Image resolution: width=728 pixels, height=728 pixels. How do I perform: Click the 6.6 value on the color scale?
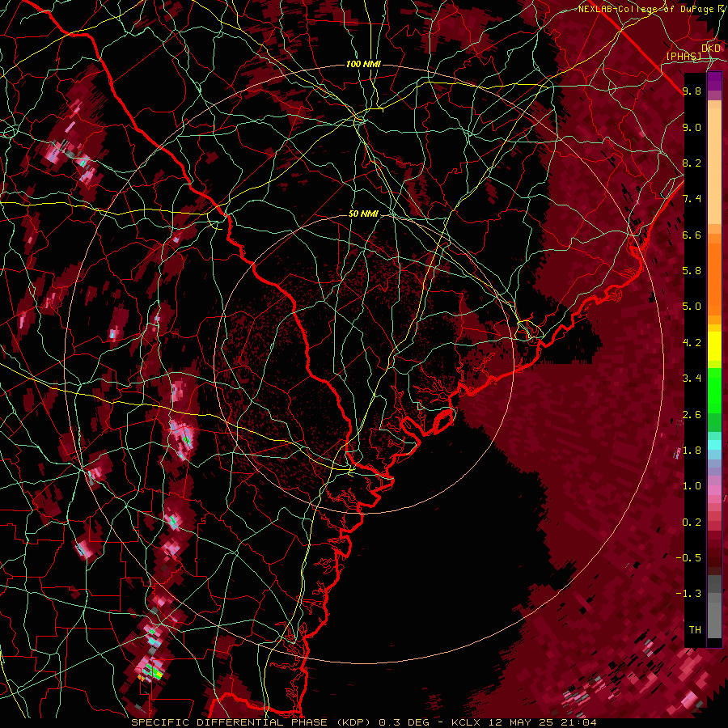pyautogui.click(x=692, y=235)
